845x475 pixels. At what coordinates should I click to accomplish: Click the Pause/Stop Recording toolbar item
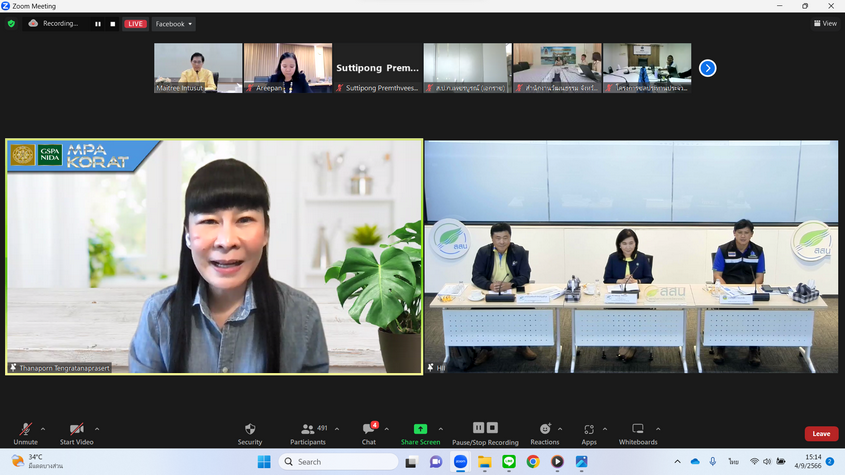(485, 433)
